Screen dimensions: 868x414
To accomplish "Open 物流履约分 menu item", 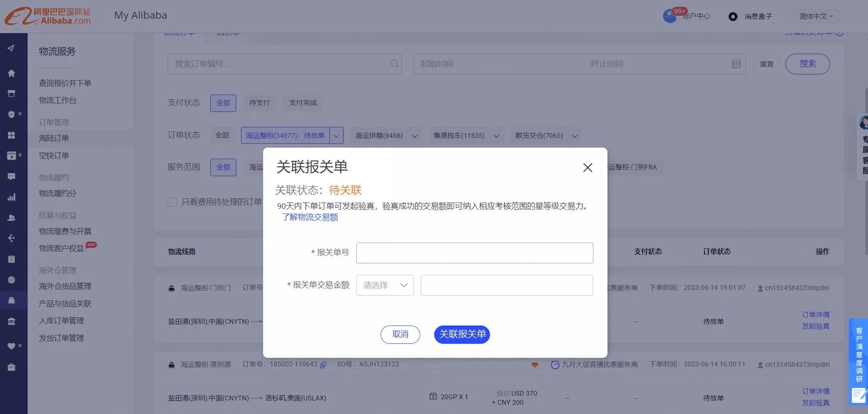I will tap(58, 193).
